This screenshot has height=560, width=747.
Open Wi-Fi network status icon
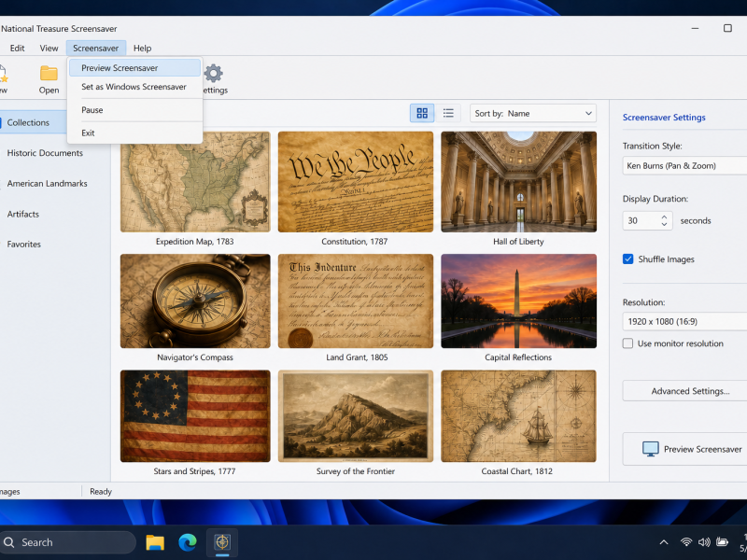(686, 542)
